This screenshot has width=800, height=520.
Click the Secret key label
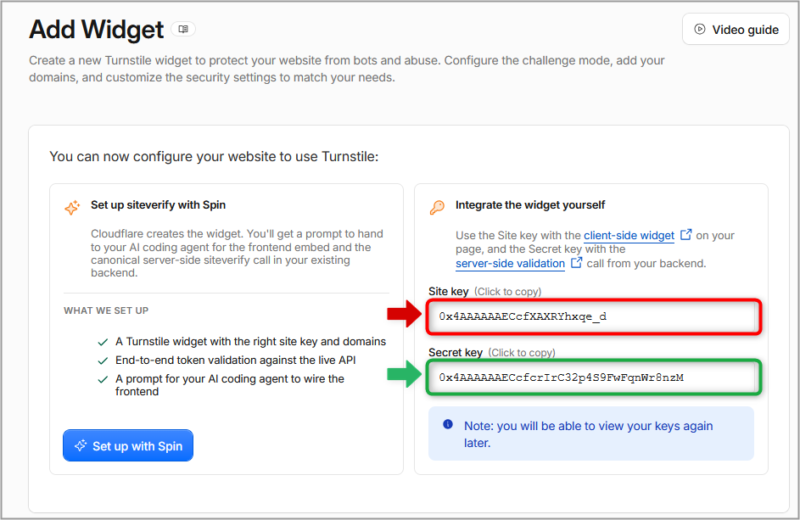click(456, 352)
